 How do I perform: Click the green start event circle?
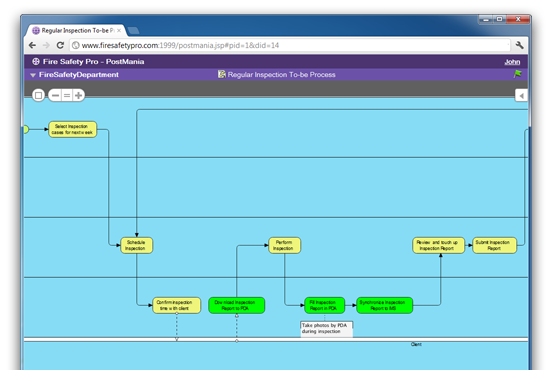[x=26, y=129]
